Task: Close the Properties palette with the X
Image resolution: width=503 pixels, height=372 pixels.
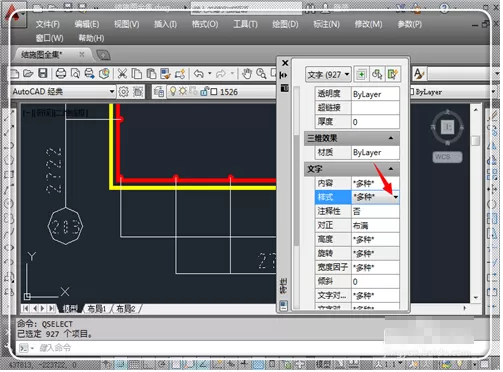Action: [x=285, y=63]
